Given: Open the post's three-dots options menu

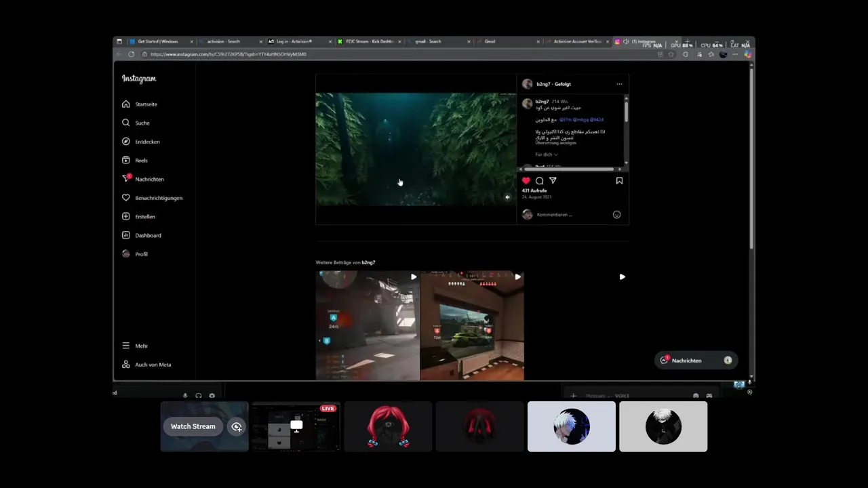Looking at the screenshot, I should [619, 84].
